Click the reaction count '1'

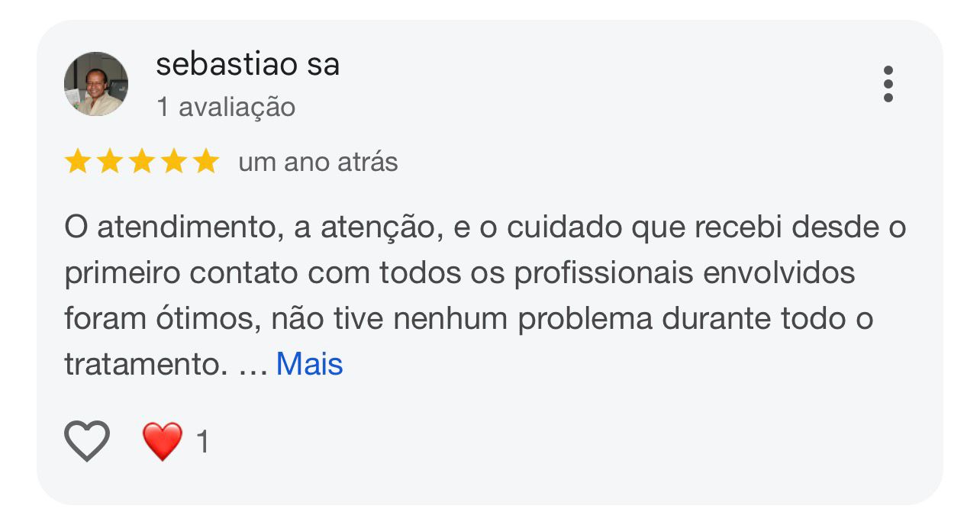coord(202,442)
